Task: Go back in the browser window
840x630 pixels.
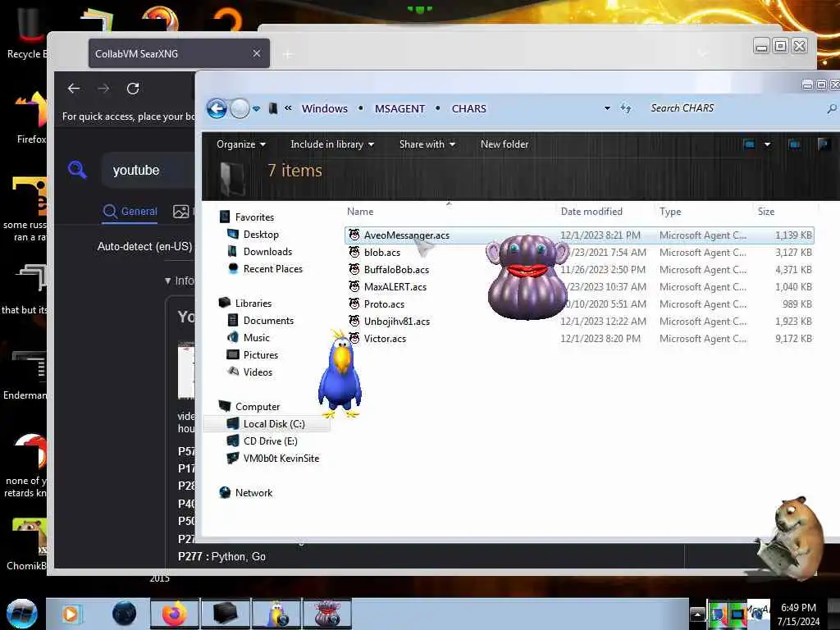Action: click(74, 89)
